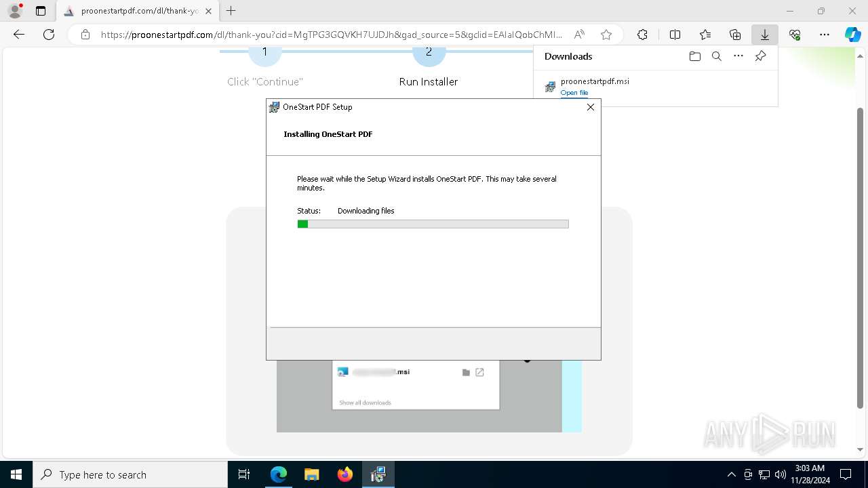Open tab actions menu icon
The height and width of the screenshot is (488, 868).
41,11
